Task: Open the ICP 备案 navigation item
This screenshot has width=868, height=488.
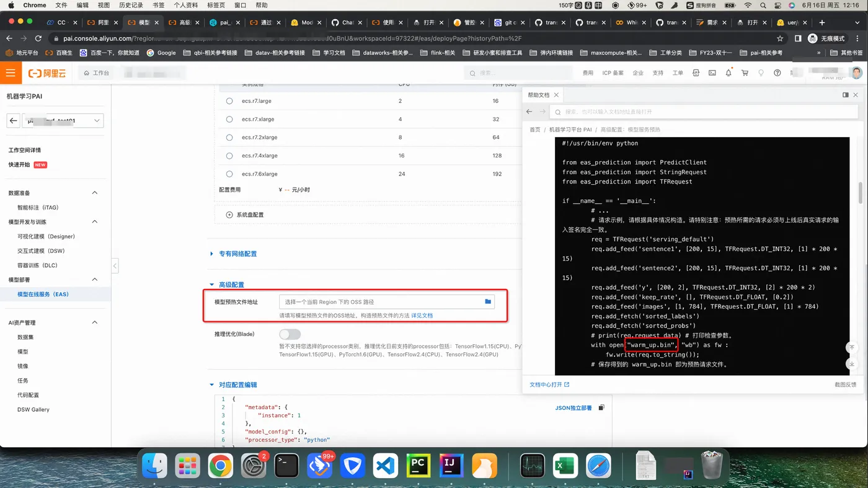Action: [x=613, y=73]
